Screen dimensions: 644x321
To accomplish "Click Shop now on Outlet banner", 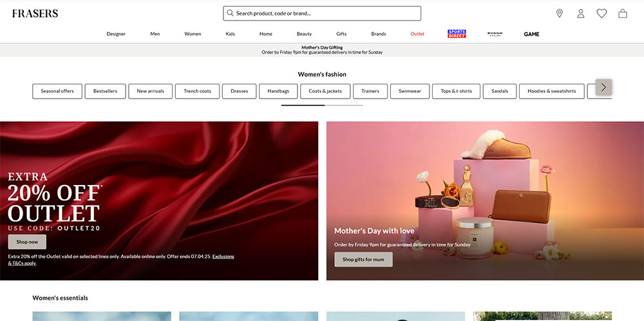I will click(27, 242).
